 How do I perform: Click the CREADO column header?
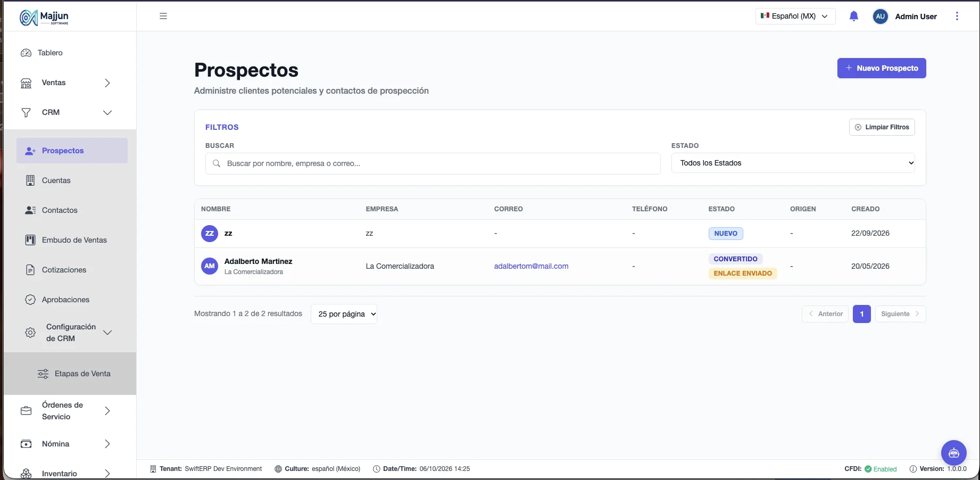point(866,209)
